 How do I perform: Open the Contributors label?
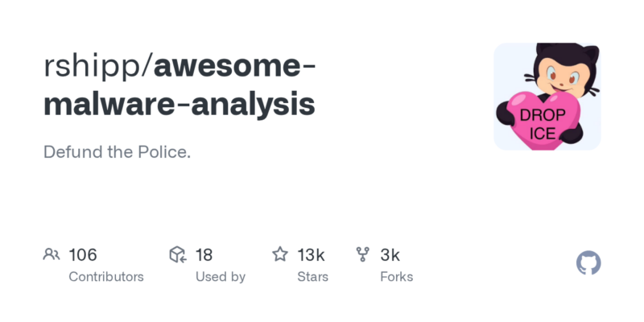106,277
